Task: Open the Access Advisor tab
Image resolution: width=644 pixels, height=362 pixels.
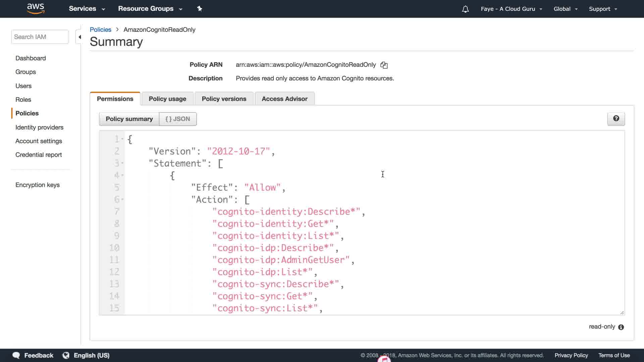Action: (x=284, y=99)
